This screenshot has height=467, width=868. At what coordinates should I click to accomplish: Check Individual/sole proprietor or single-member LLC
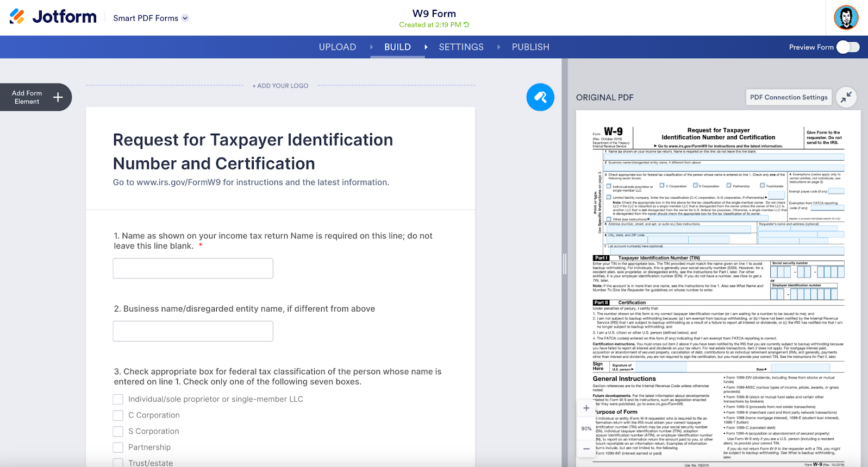118,399
